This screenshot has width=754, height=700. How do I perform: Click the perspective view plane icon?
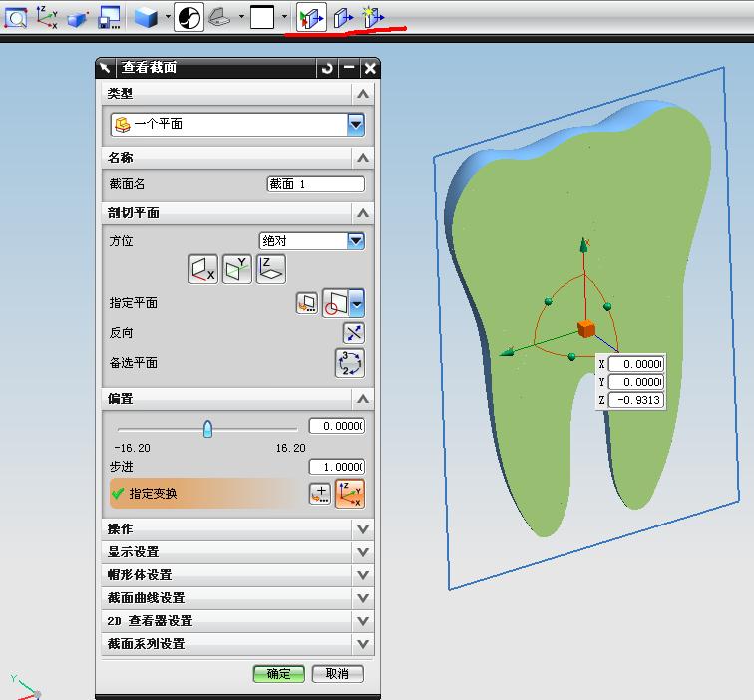point(219,17)
